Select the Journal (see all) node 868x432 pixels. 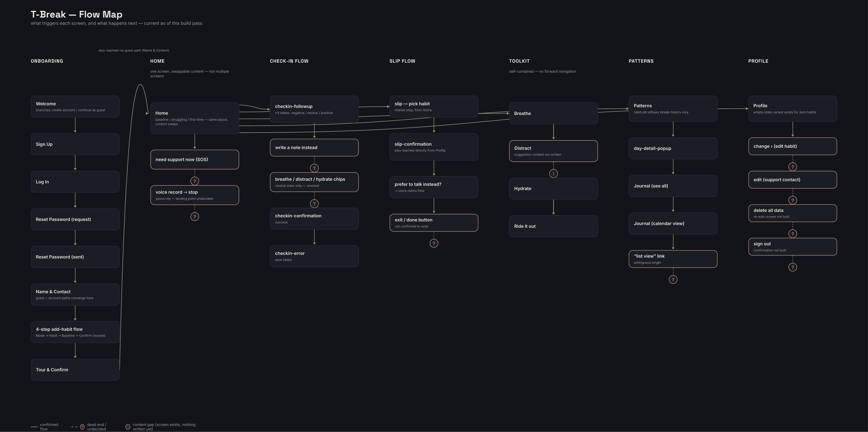point(673,186)
